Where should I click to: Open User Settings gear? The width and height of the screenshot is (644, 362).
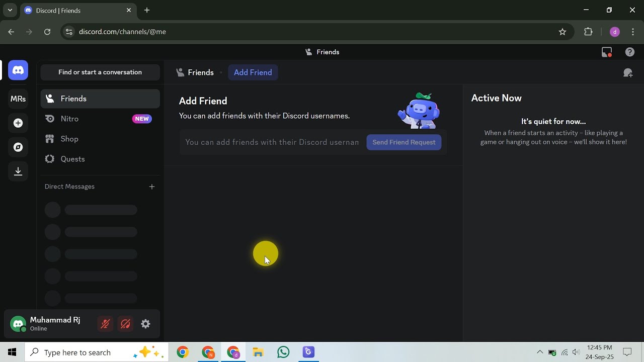145,324
